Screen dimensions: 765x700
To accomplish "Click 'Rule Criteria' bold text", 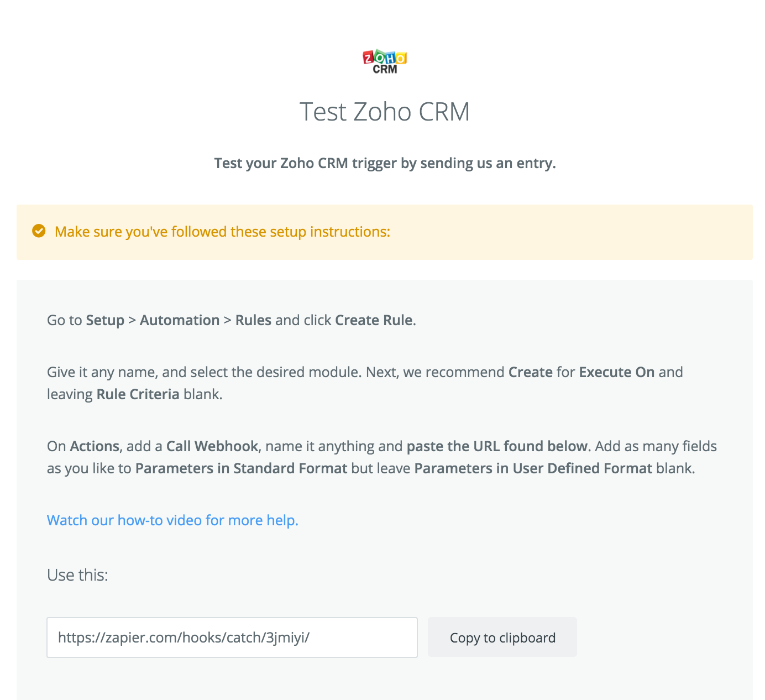I will click(x=138, y=394).
